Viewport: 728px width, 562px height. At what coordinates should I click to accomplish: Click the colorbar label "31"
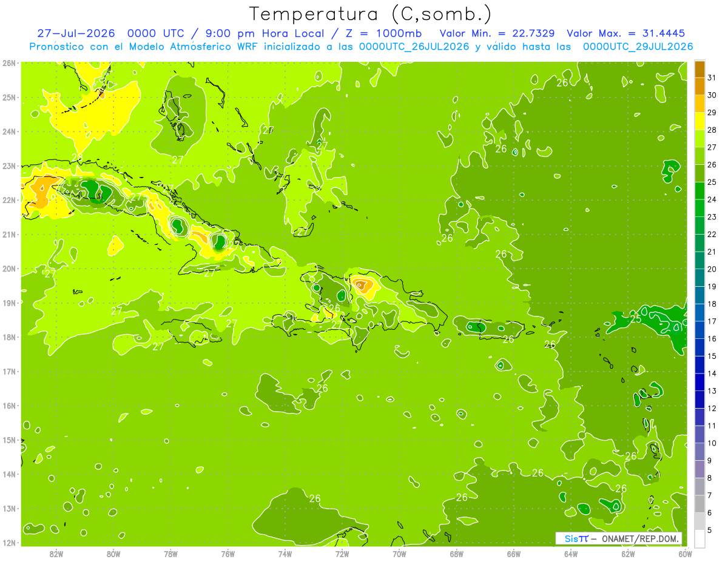coord(712,79)
